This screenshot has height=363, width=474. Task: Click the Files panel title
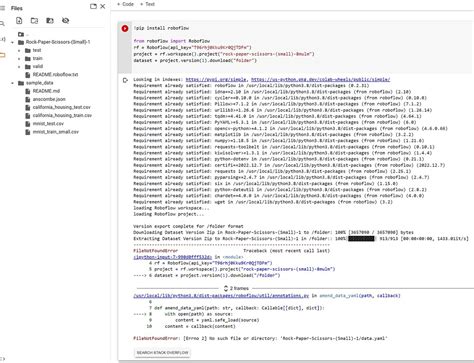pos(17,8)
